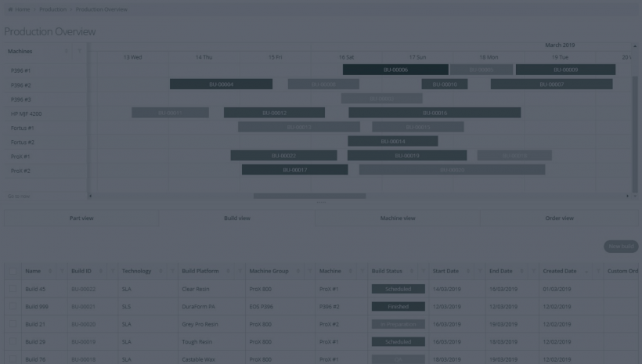
Task: Open the Build Status column filter dropdown
Action: pyautogui.click(x=424, y=272)
